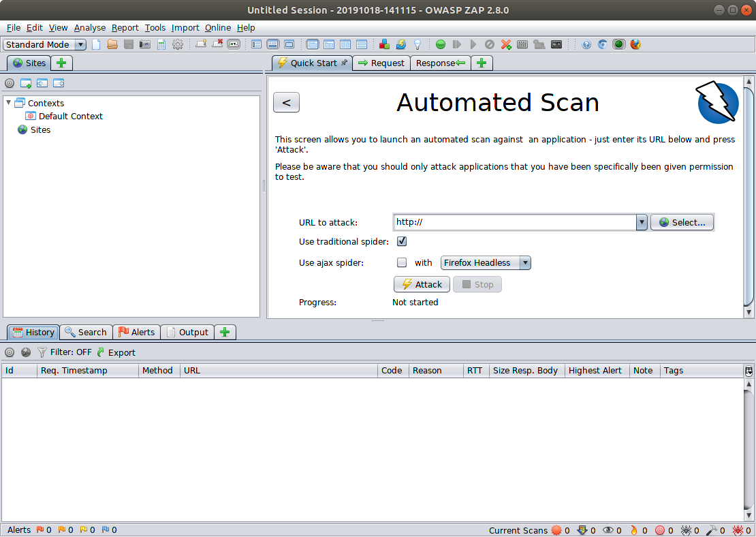Viewport: 756px width, 537px height.
Task: Check the Use ajax spider checkbox
Action: [402, 262]
